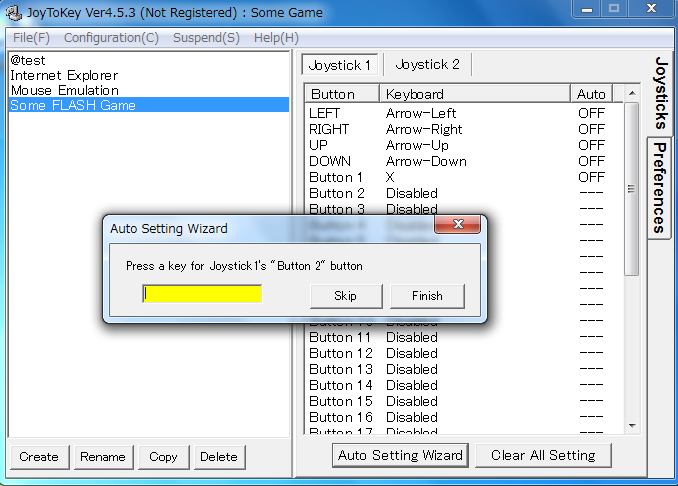Click the Clear All Setting button
The image size is (678, 486).
point(543,455)
